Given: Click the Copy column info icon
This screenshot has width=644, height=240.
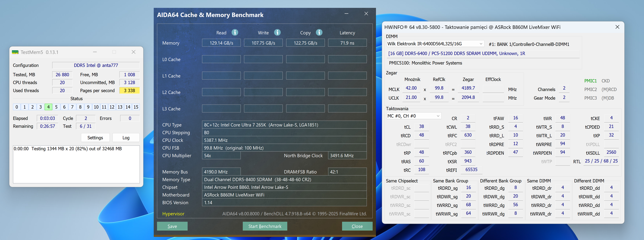Looking at the screenshot, I should [319, 32].
